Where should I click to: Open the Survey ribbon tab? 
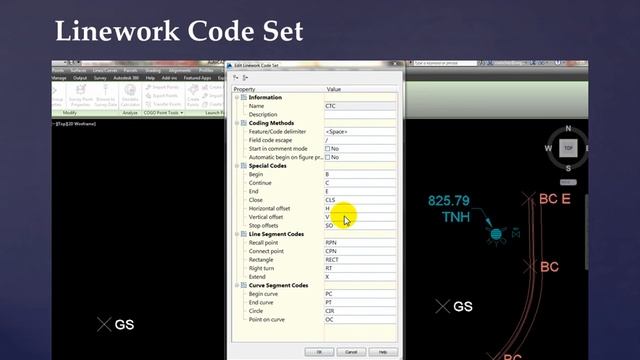[x=100, y=78]
